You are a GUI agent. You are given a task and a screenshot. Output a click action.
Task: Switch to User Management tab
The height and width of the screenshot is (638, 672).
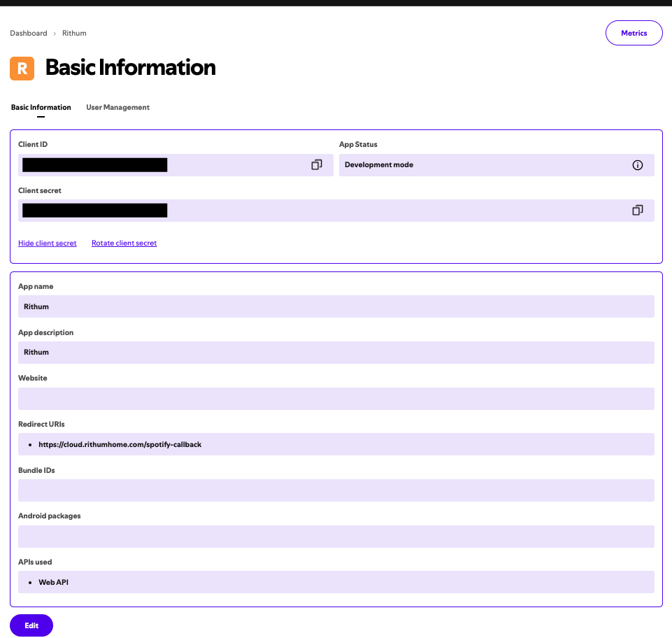point(117,107)
